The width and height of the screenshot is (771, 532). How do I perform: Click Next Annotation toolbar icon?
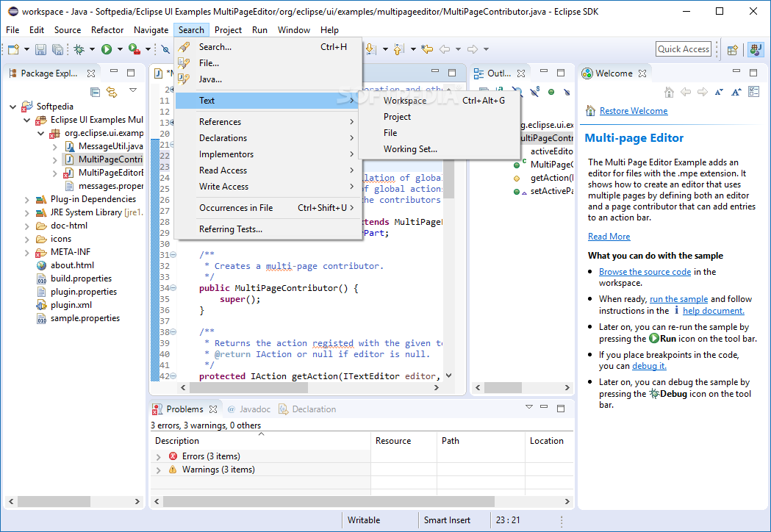tap(370, 49)
